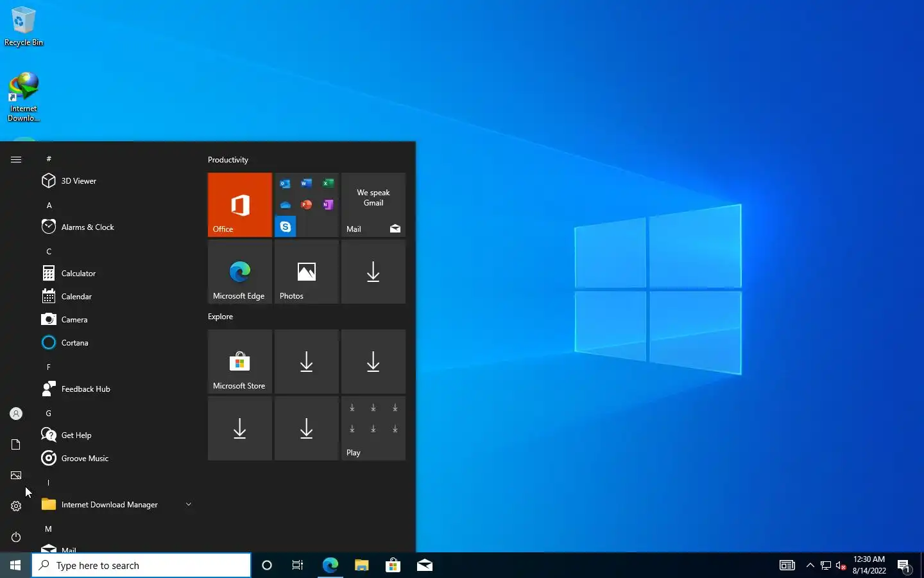Click the network icon in system tray

826,565
